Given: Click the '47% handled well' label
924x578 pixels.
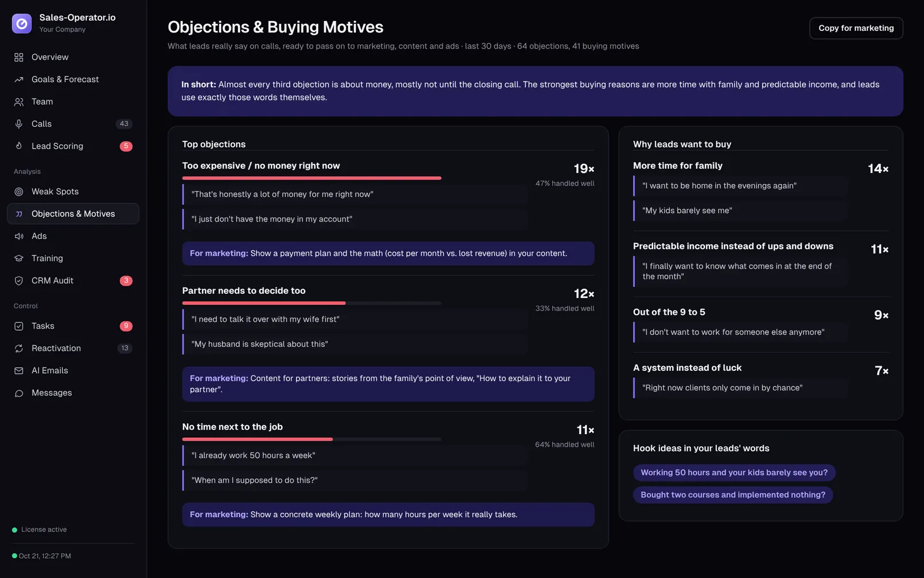Looking at the screenshot, I should coord(565,184).
